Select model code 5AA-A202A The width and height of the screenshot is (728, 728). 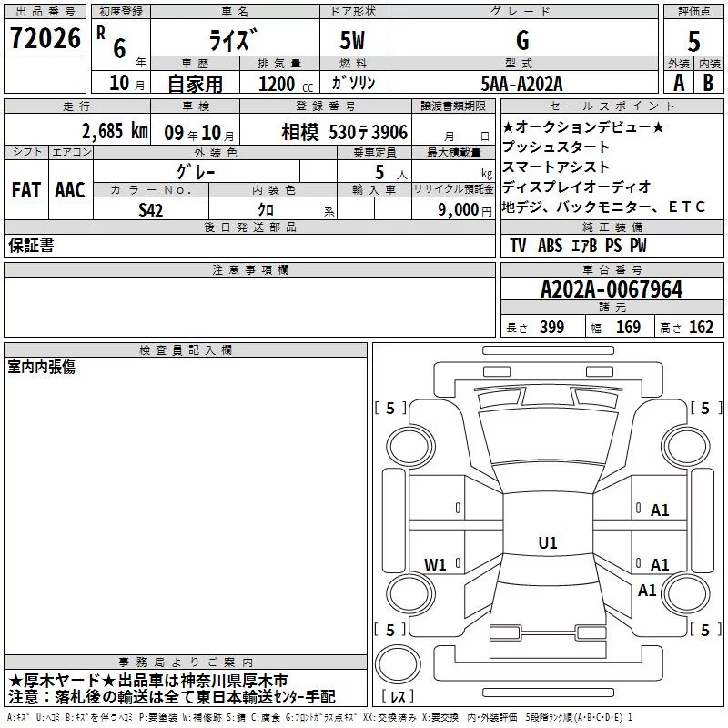[521, 84]
